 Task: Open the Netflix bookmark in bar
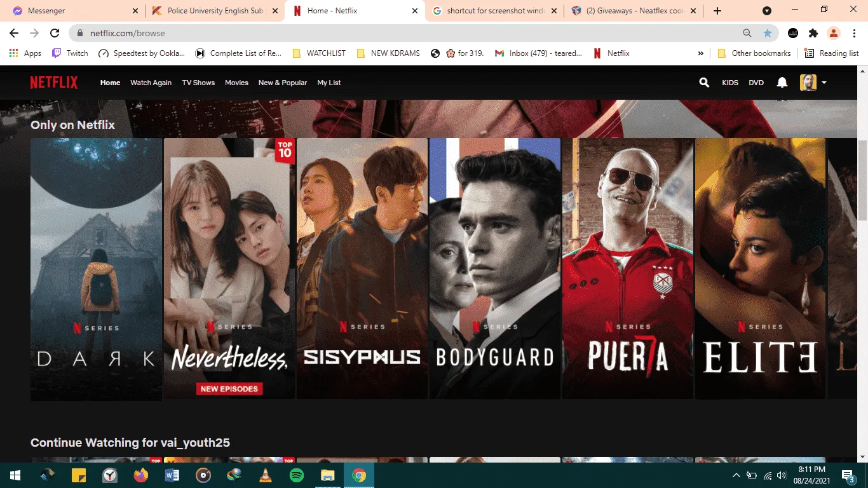pos(611,53)
